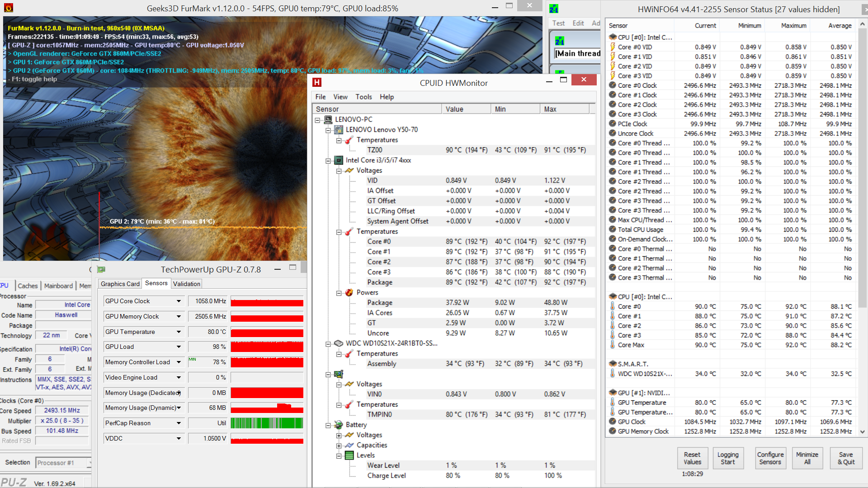Select the LENOVO-PC computer icon in HWMonitor
Image resolution: width=868 pixels, height=488 pixels.
pos(328,119)
